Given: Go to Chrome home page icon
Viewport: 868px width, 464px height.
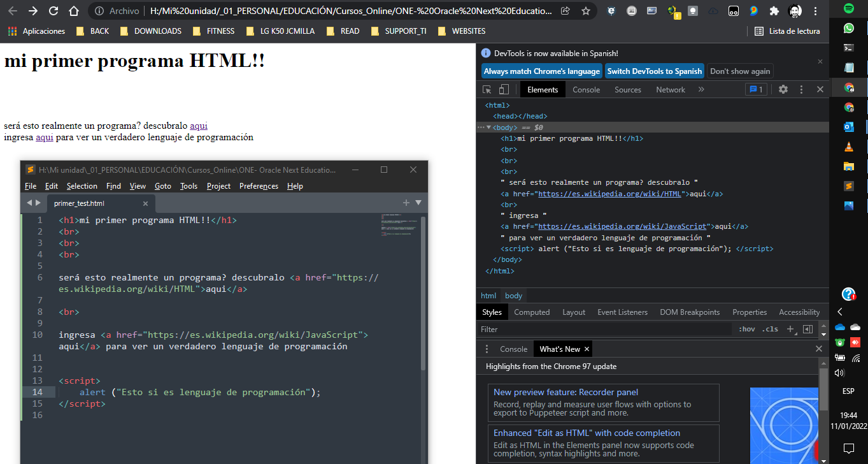Looking at the screenshot, I should [x=74, y=11].
